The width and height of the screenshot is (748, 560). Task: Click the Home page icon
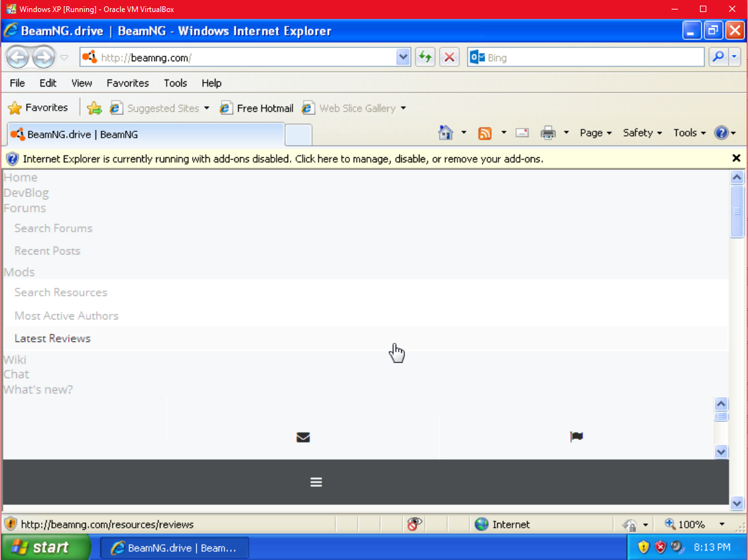[445, 133]
